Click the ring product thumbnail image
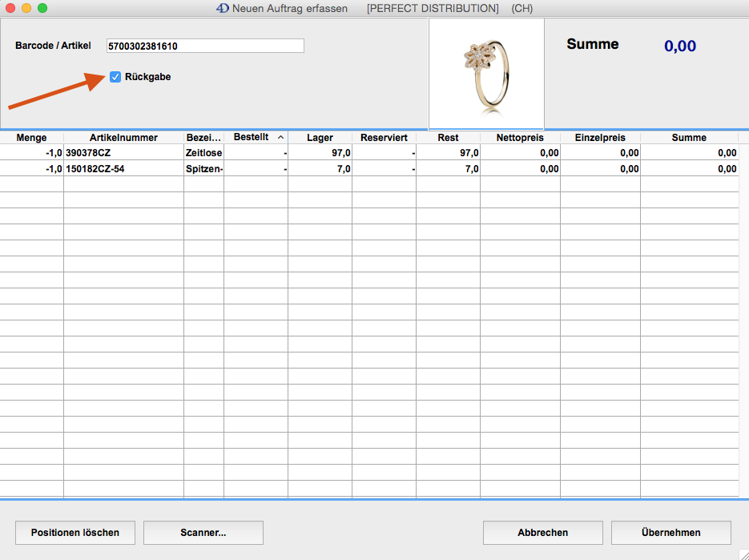749x560 pixels. (486, 74)
